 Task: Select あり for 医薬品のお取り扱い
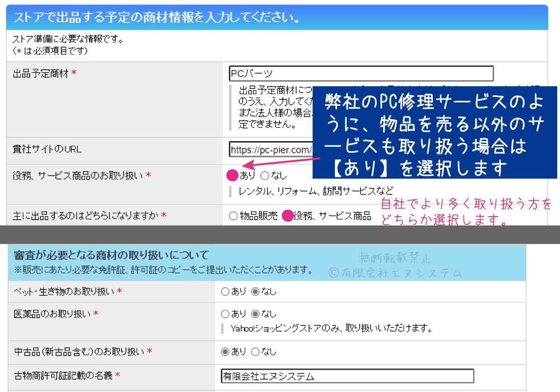pos(225,314)
